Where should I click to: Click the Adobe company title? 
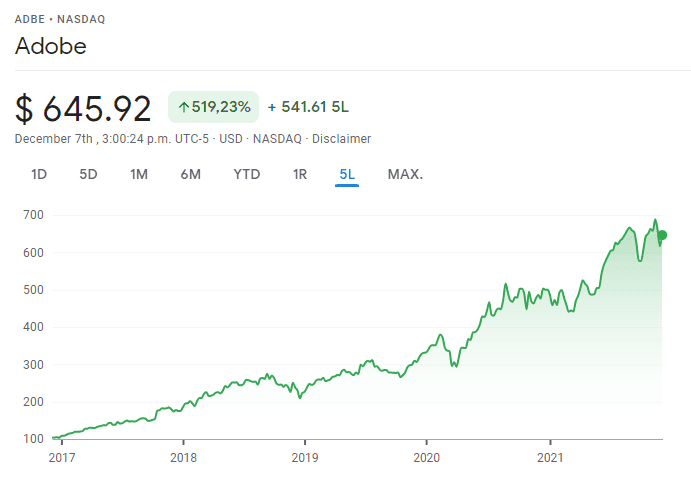51,46
